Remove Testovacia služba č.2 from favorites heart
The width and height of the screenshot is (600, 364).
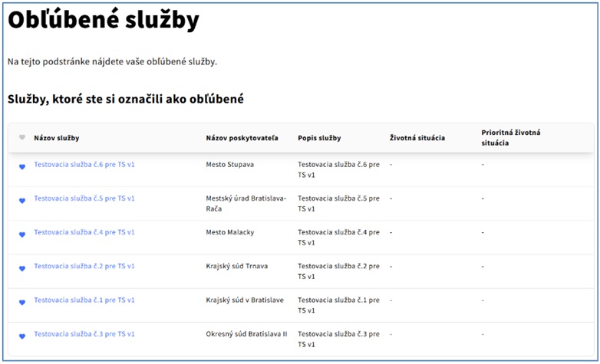point(22,269)
